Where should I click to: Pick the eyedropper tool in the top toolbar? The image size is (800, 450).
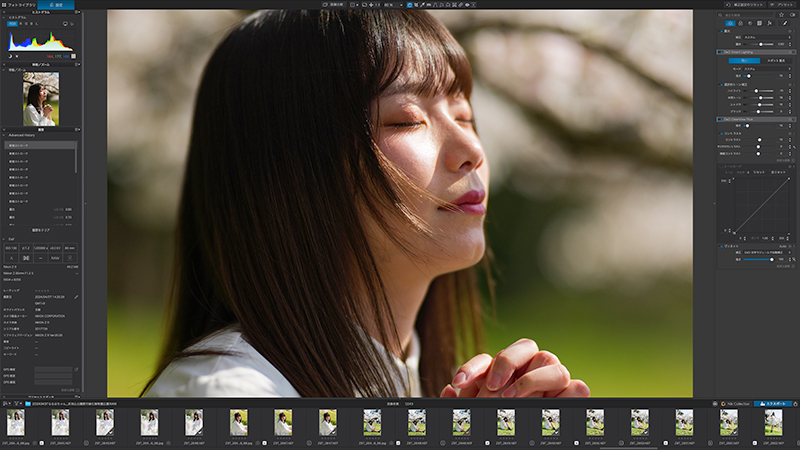[x=422, y=5]
